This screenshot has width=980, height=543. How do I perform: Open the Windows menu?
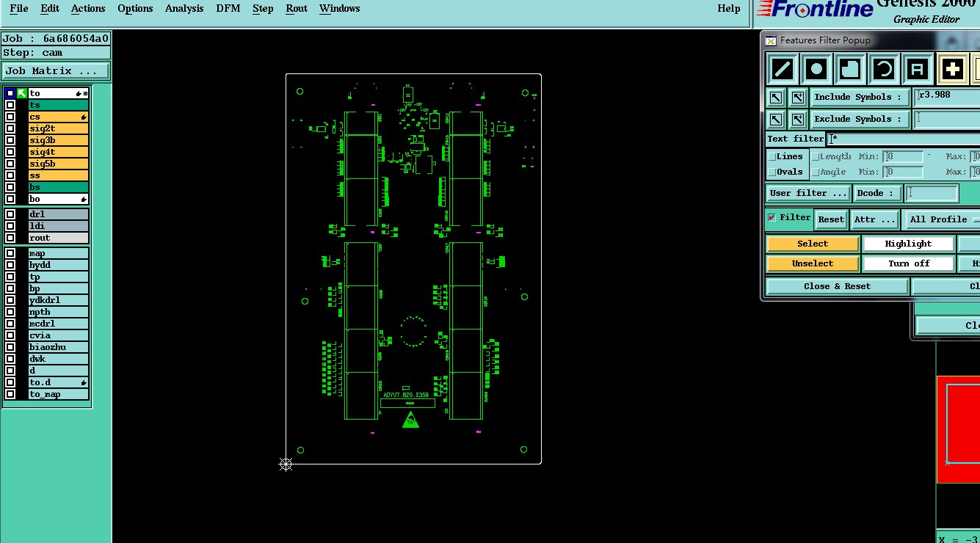[x=339, y=9]
